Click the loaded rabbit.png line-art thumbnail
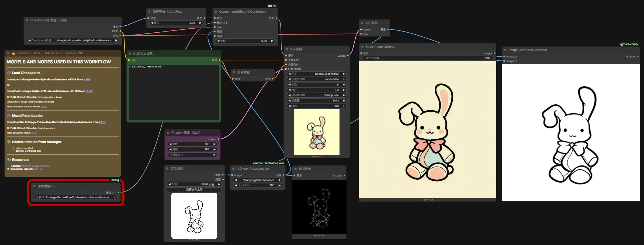 click(194, 216)
